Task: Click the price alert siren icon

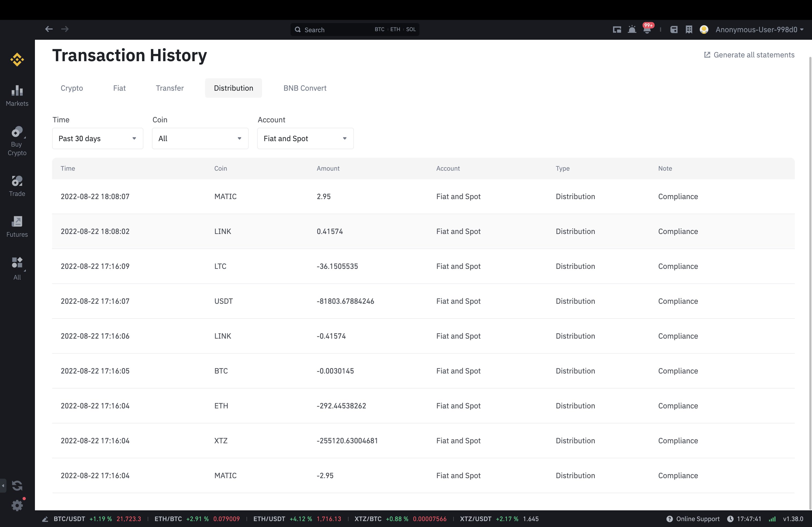Action: click(632, 30)
